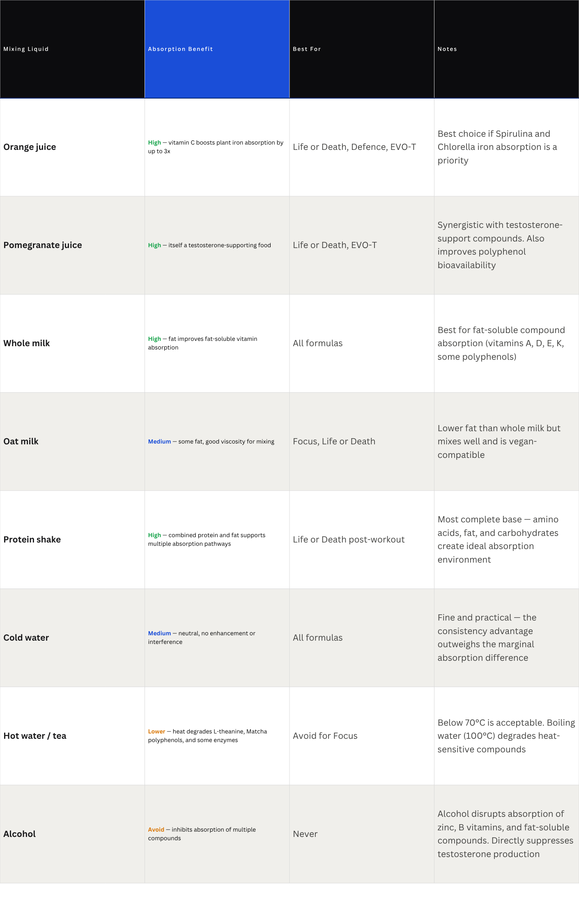Viewport: 579px width, 924px height.
Task: Select the Protein shake row label
Action: 32,540
